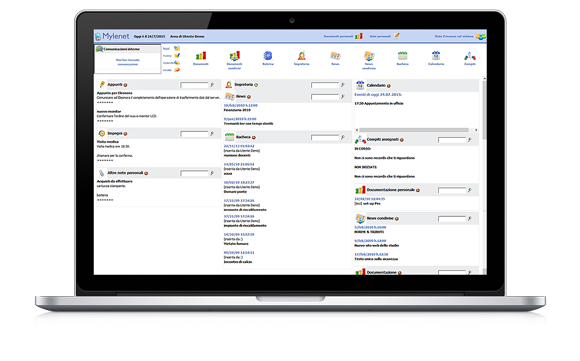580x361 pixels.
Task: Open Documenti condivisi from the toolbar
Action: click(234, 56)
